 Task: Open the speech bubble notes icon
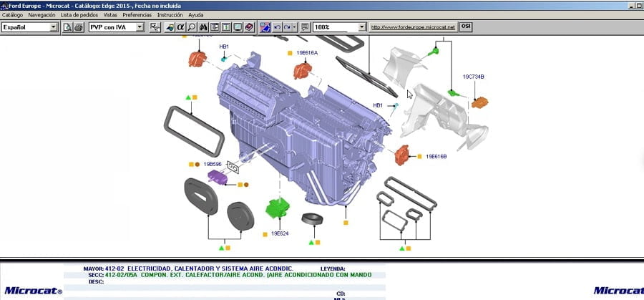click(305, 27)
